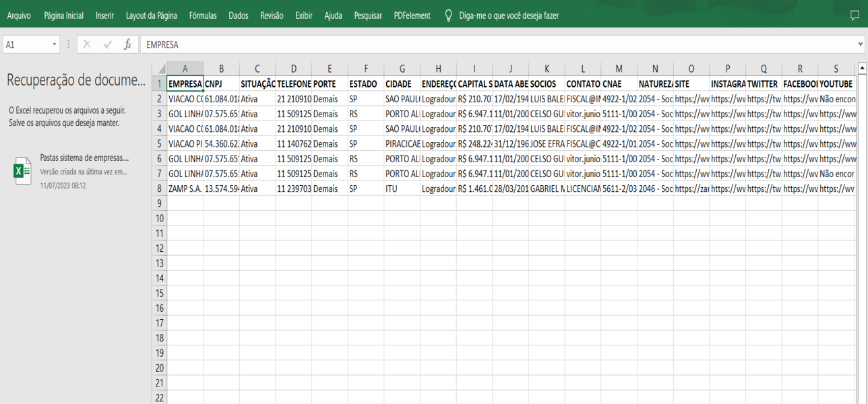This screenshot has width=868, height=404.
Task: Click the CIDADE header cell
Action: click(x=402, y=84)
